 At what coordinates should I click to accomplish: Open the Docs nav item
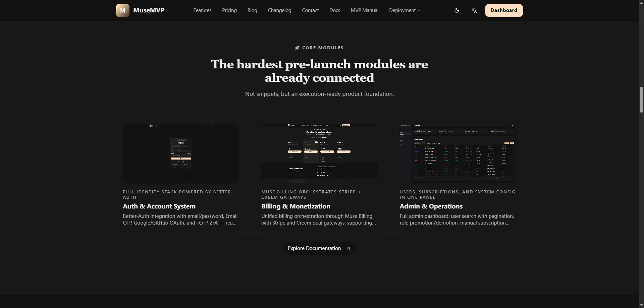coord(334,10)
